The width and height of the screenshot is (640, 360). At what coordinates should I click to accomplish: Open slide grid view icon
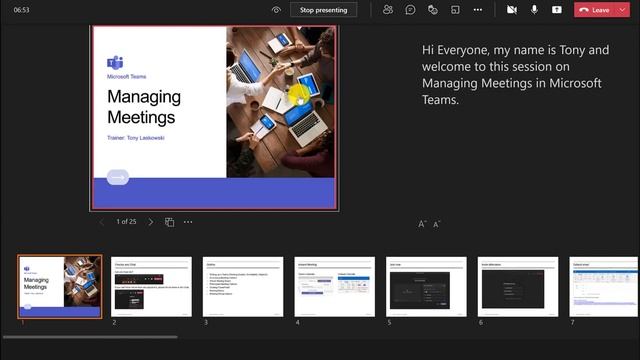[x=169, y=222]
